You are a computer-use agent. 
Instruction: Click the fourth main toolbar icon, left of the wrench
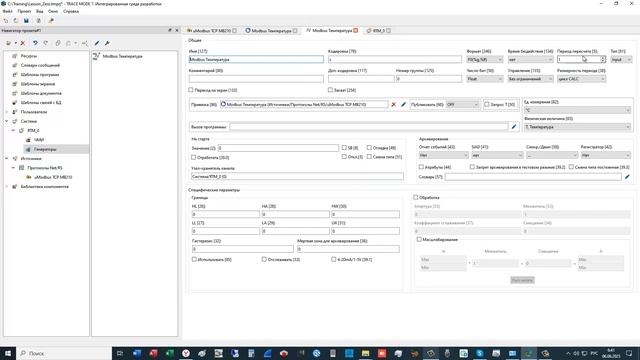click(x=38, y=20)
